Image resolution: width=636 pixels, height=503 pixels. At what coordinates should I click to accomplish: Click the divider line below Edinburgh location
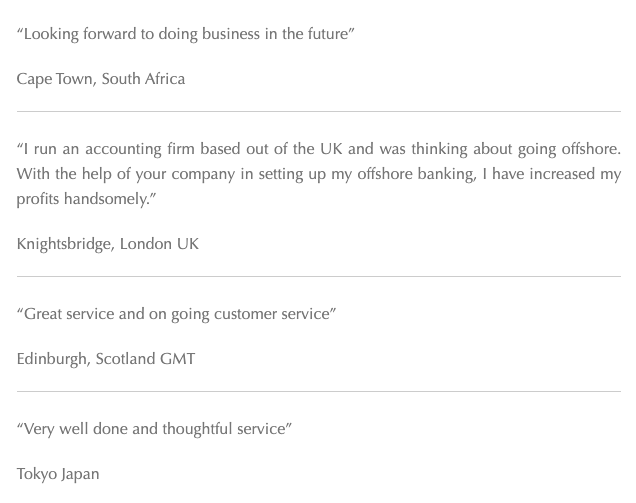coord(318,391)
